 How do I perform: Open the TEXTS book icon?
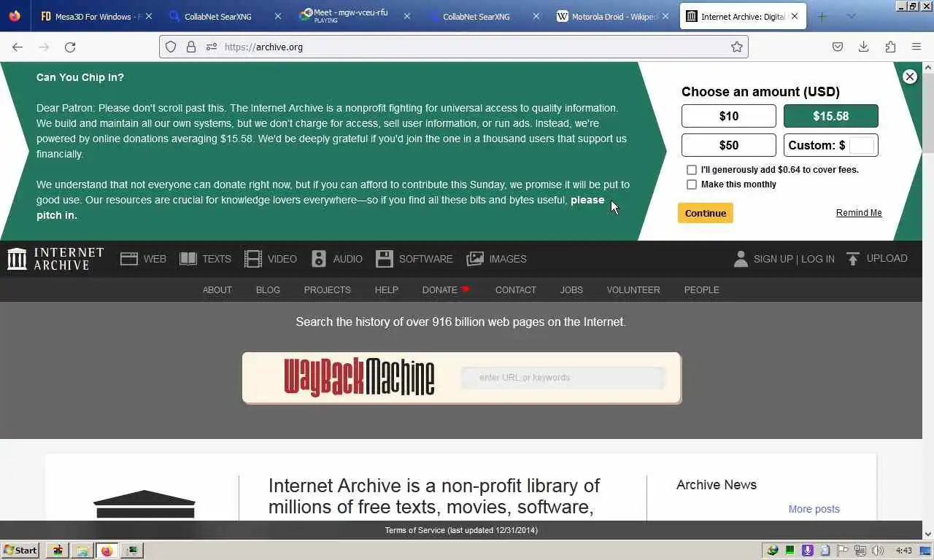pos(188,259)
